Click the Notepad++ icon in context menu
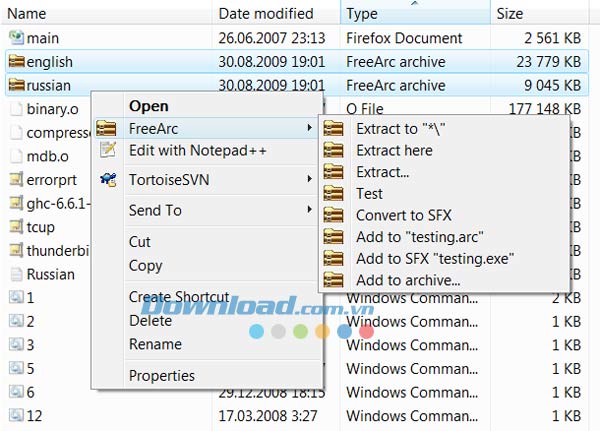 click(108, 151)
